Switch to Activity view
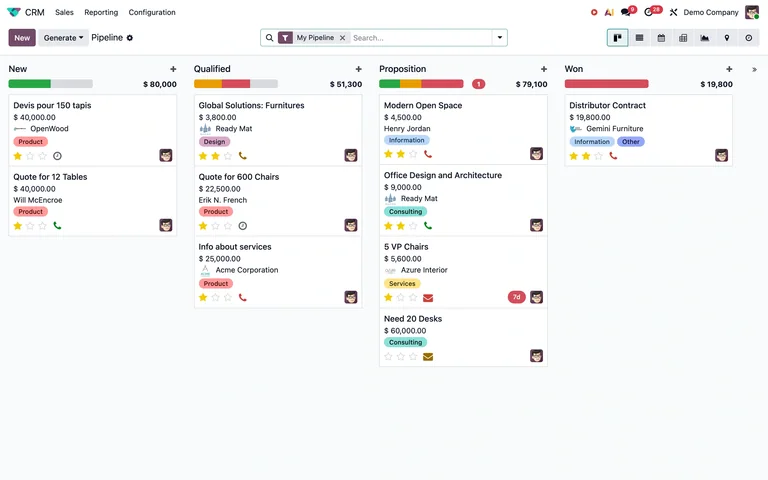 click(748, 38)
